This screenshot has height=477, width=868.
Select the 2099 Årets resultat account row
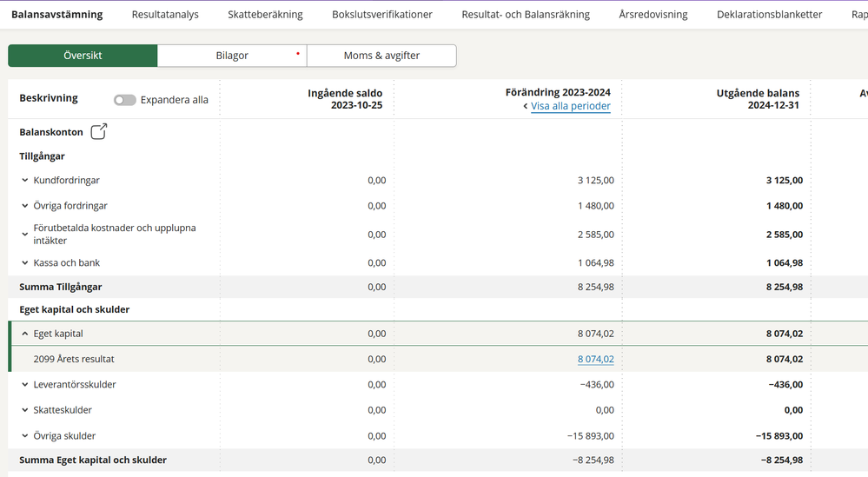pos(74,359)
